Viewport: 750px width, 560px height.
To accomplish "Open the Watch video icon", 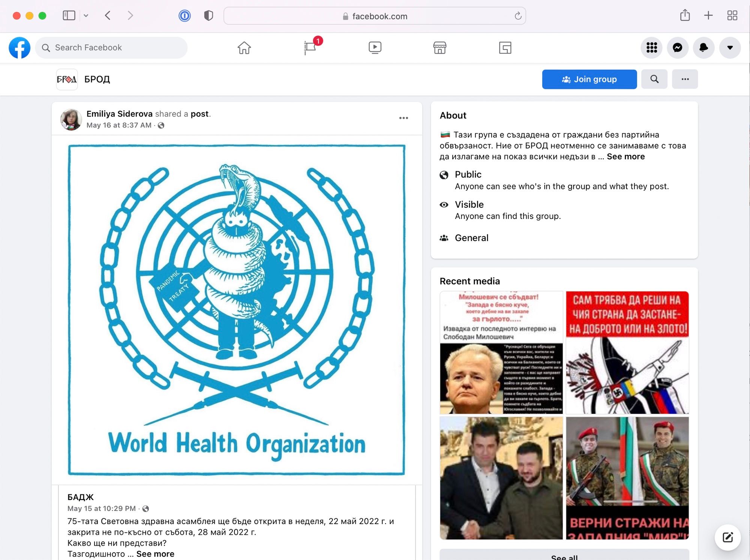I will (375, 48).
